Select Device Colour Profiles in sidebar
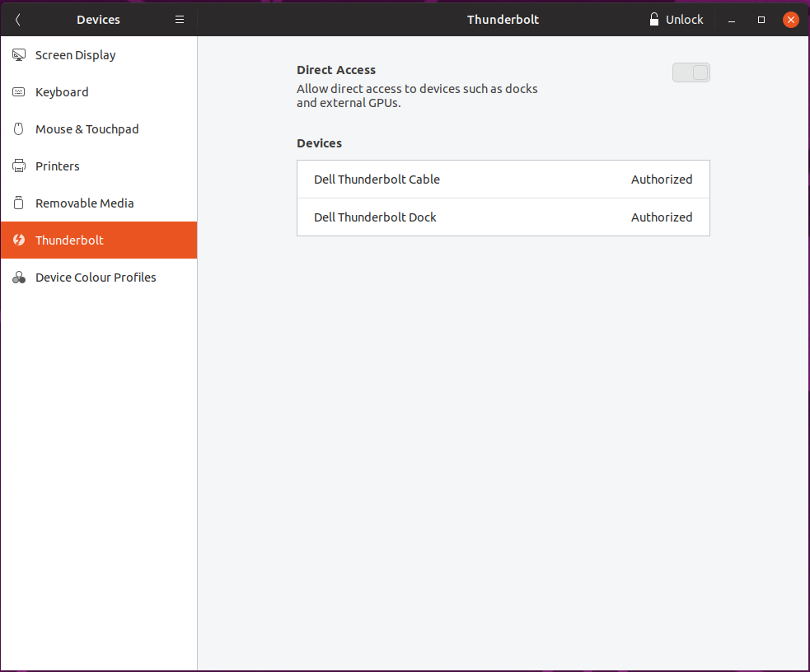The image size is (810, 672). [99, 278]
